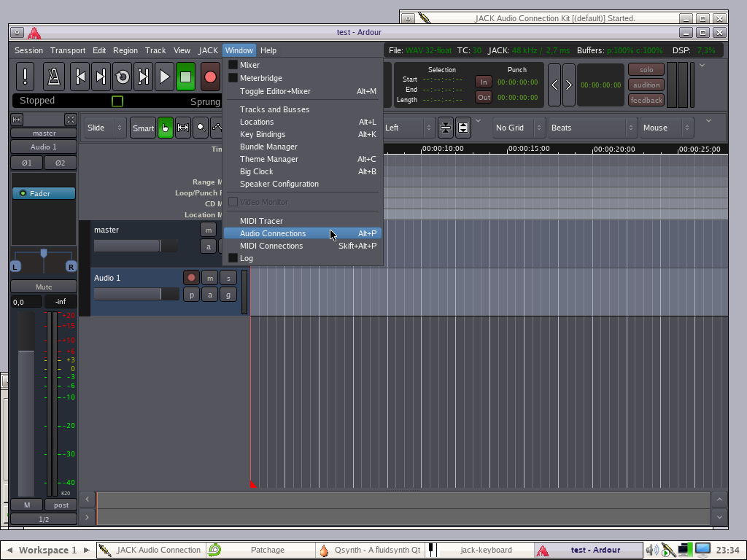747x560 pixels.
Task: Open the Transport menu
Action: (68, 50)
